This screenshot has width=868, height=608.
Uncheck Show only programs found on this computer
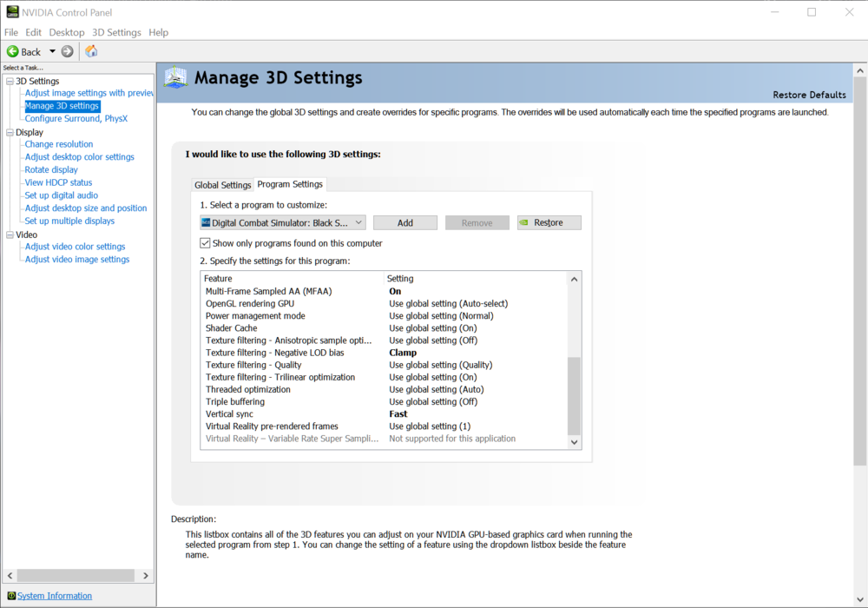click(204, 242)
